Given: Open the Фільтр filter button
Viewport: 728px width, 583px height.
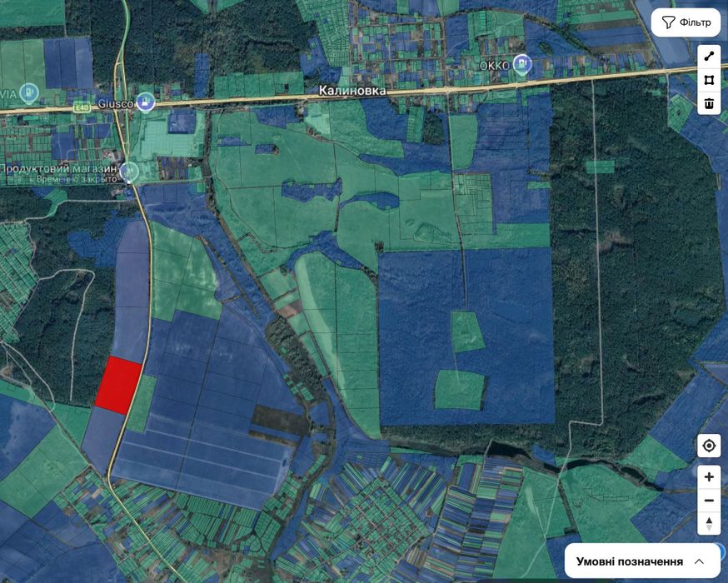Looking at the screenshot, I should [686, 22].
